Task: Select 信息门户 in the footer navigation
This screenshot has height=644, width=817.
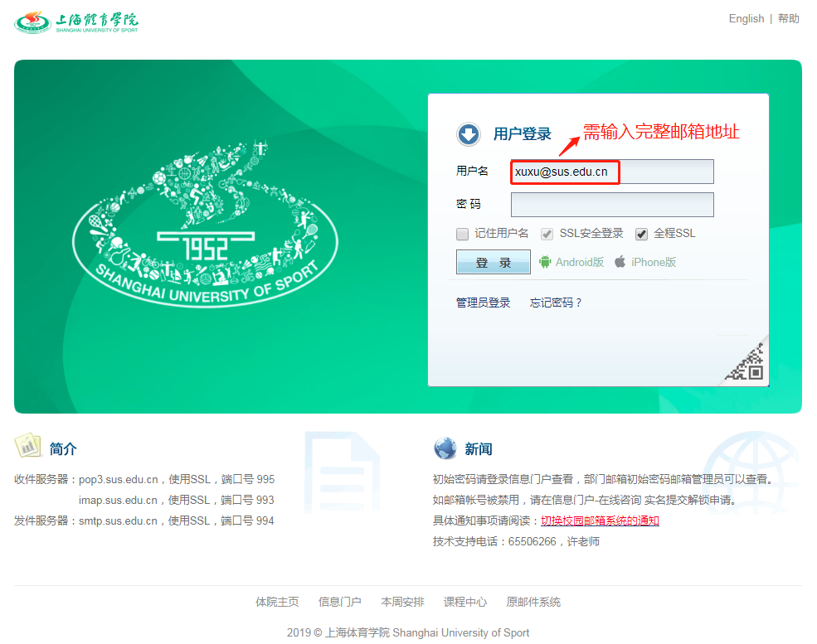Action: 340,602
